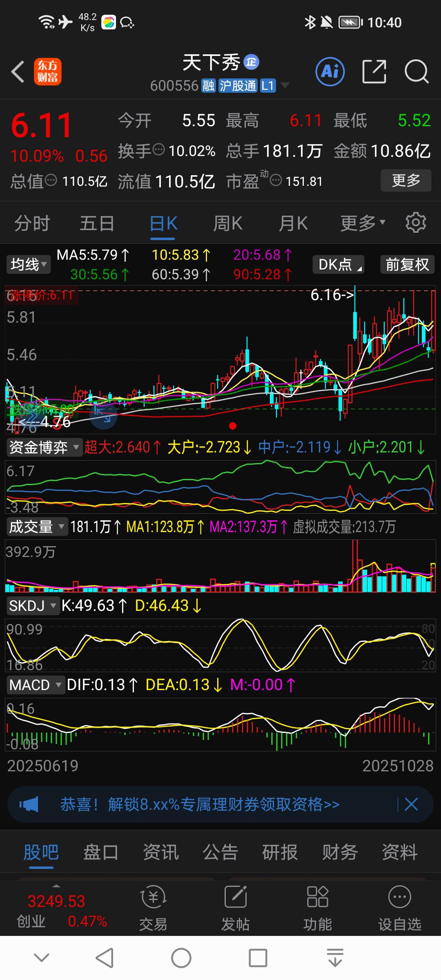Tap the share export icon
The width and height of the screenshot is (441, 980).
tap(374, 72)
